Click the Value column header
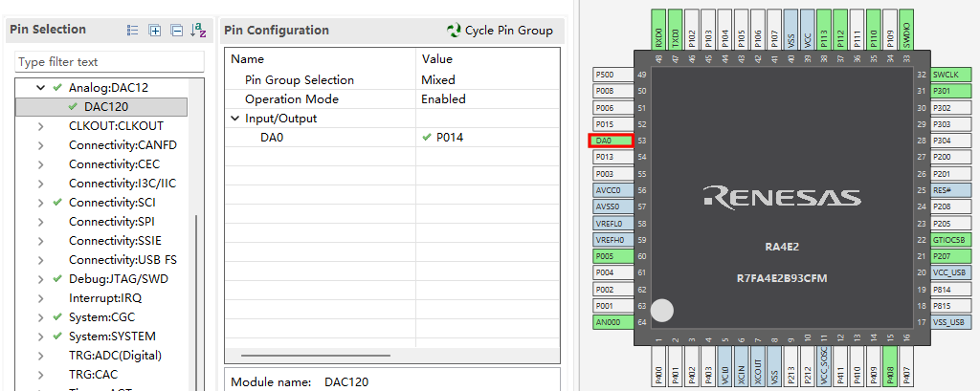The image size is (980, 391). click(x=436, y=59)
